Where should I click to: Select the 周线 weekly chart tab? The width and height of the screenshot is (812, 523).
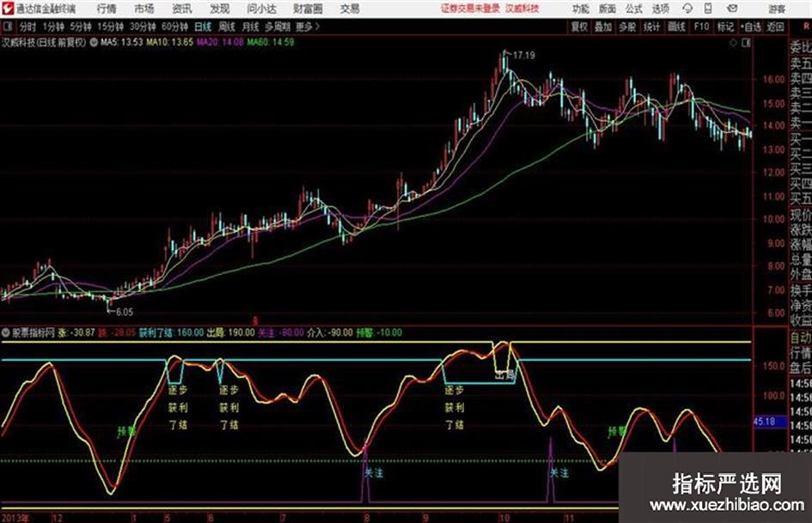coord(227,27)
